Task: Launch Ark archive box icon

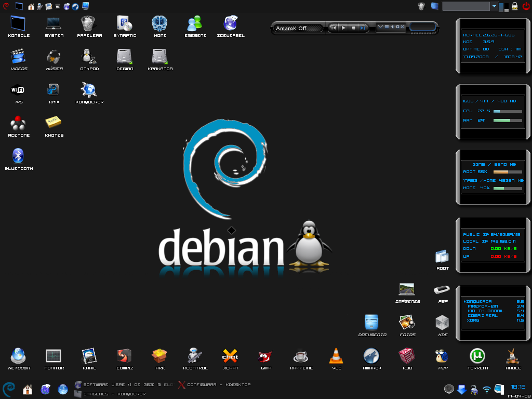Action: pyautogui.click(x=159, y=356)
